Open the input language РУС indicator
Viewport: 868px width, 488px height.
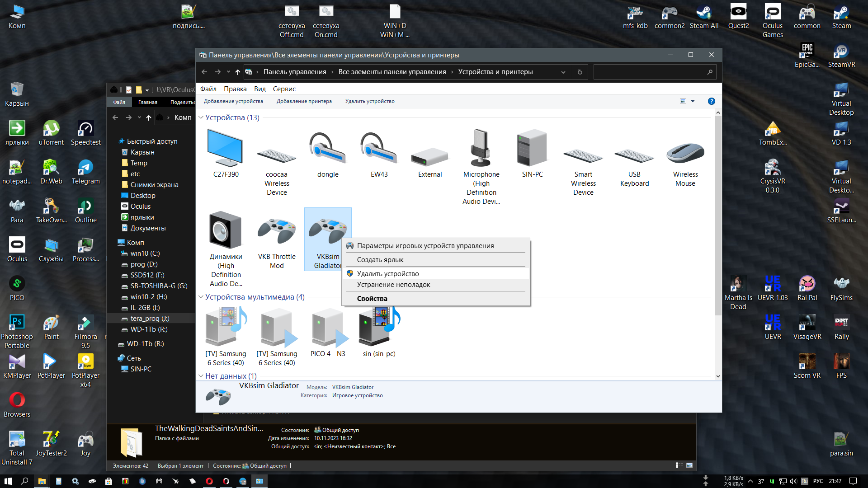tap(818, 481)
